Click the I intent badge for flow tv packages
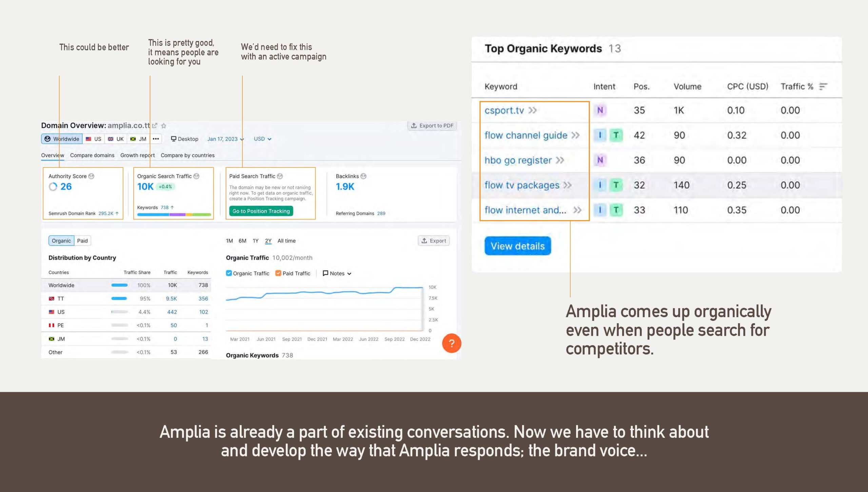The image size is (868, 492). [600, 185]
